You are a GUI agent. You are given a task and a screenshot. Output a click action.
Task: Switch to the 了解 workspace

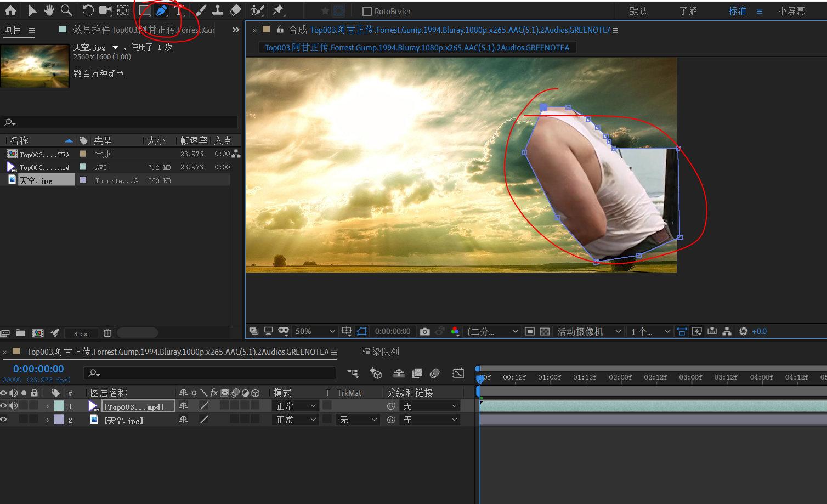[x=688, y=11]
